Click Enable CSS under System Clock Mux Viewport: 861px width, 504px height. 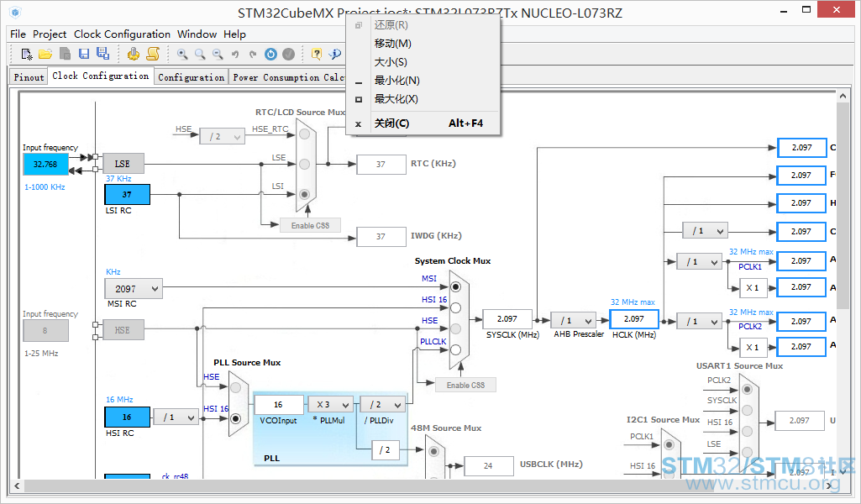click(465, 385)
